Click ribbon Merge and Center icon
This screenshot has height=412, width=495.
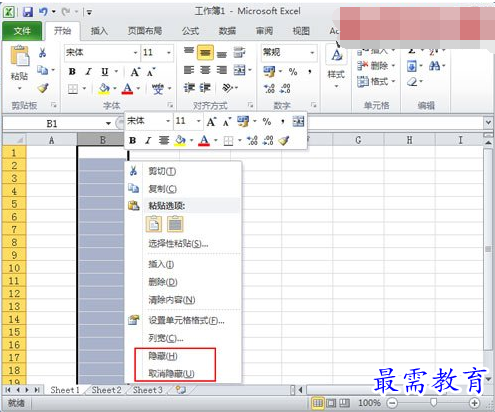click(x=239, y=70)
